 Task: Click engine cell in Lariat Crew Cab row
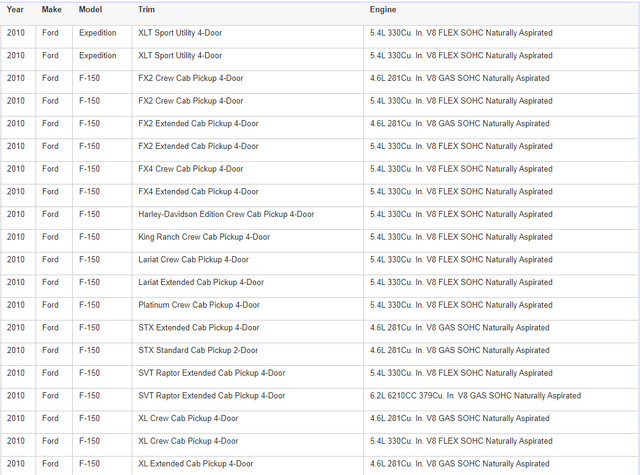(461, 260)
